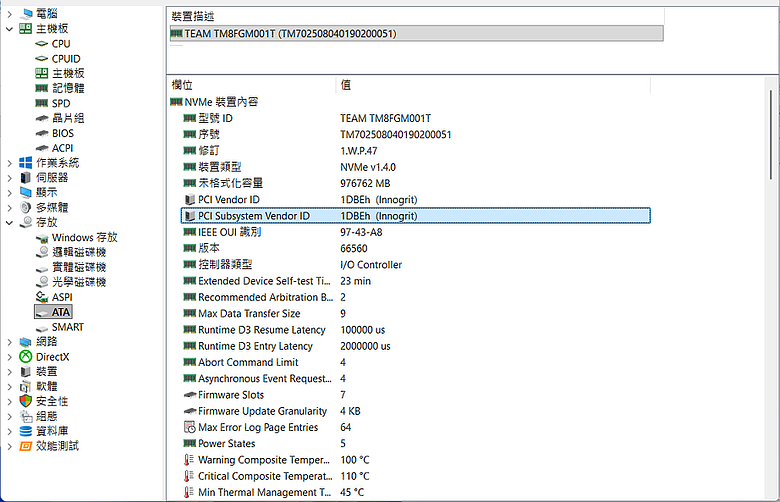
Task: Click the 欄位 column header
Action: (253, 85)
